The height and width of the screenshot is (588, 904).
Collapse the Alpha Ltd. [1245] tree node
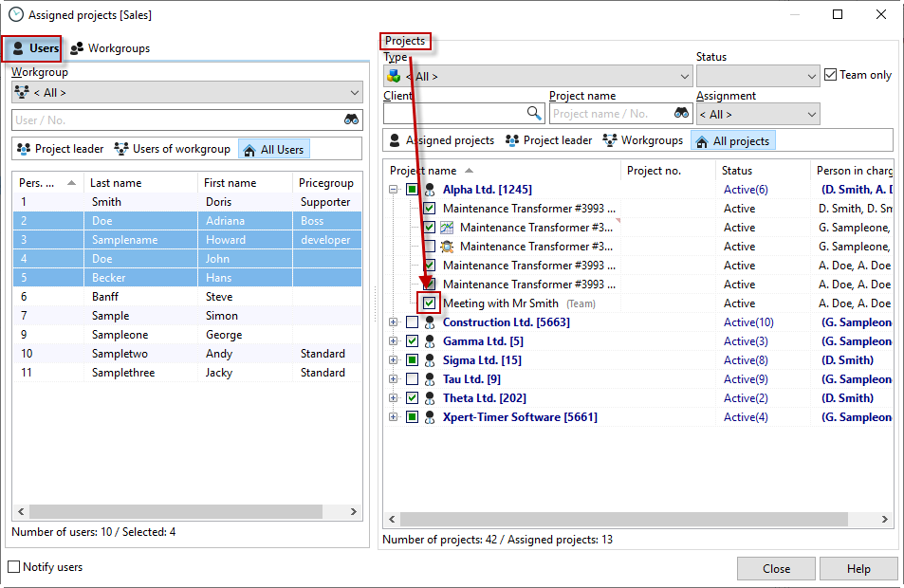394,190
